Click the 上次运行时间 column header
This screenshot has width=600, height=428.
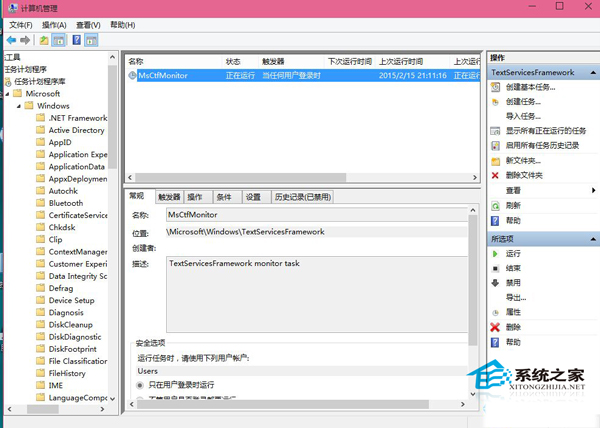(x=413, y=62)
